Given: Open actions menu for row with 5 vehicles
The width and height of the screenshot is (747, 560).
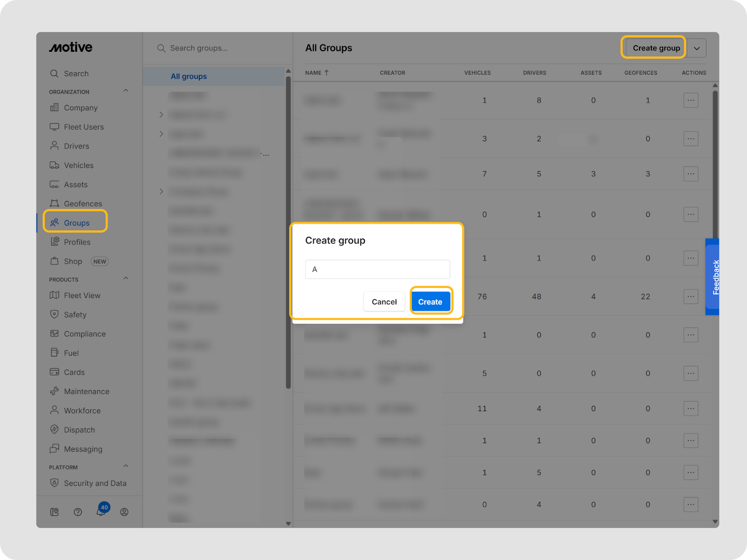Looking at the screenshot, I should [691, 373].
